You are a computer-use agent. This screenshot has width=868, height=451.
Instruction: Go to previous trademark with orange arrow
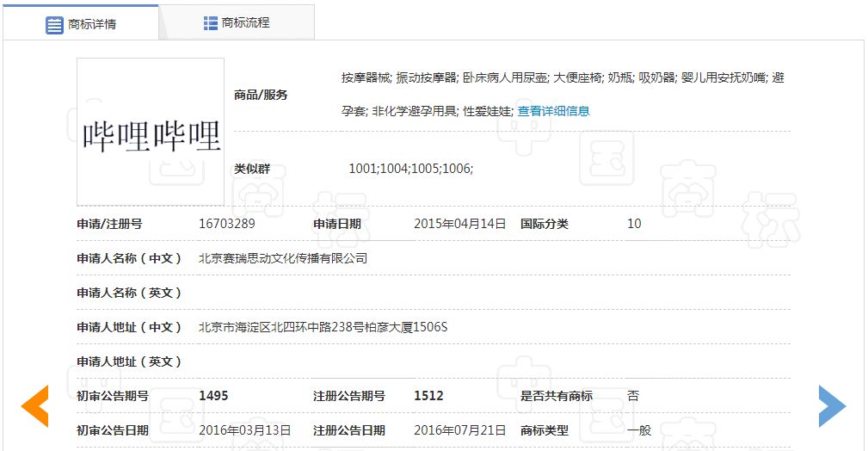(x=35, y=406)
